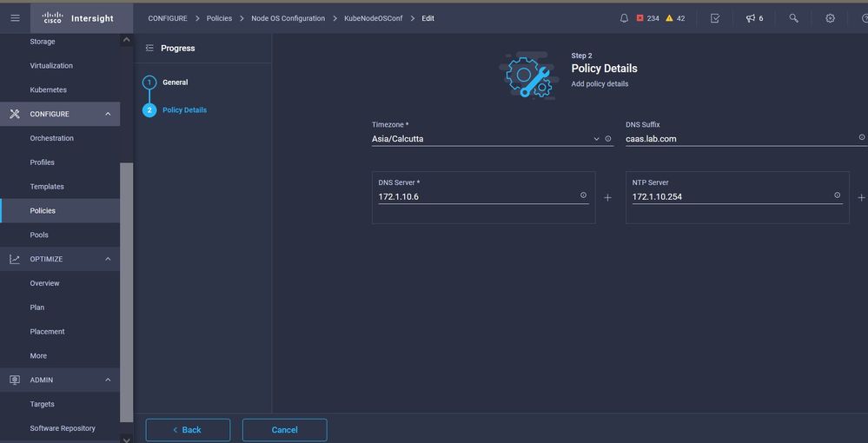Go to step 1 General circle
This screenshot has height=443, width=868.
click(149, 83)
